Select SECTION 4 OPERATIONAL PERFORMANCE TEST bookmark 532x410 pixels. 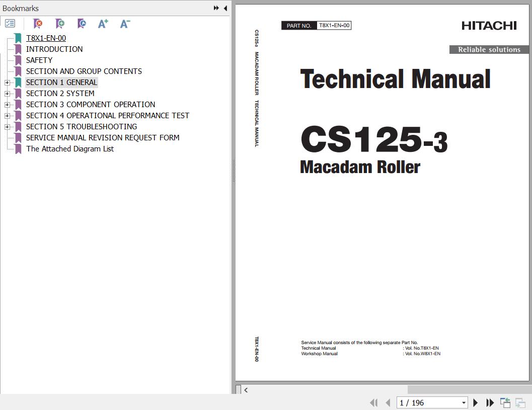click(x=108, y=116)
